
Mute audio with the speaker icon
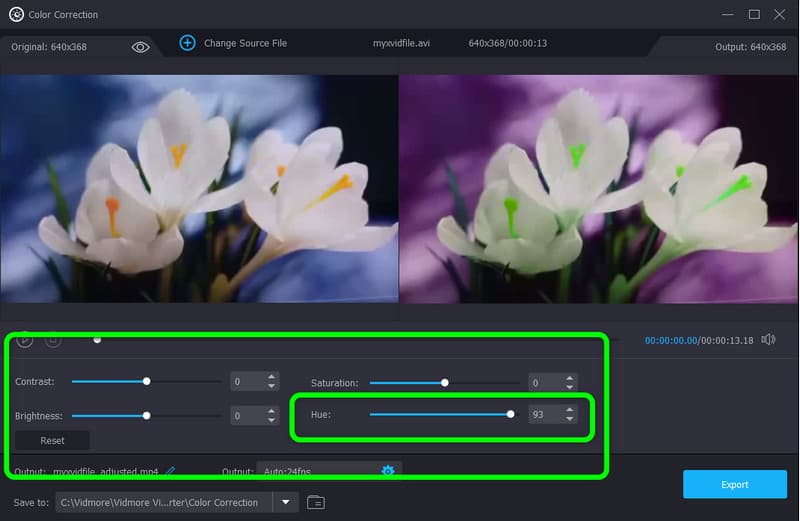[x=768, y=340]
